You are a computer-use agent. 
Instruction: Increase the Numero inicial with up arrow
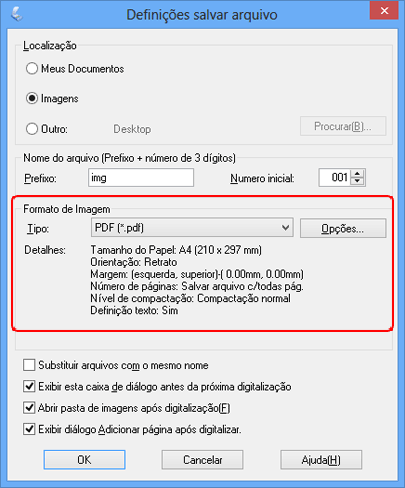click(358, 174)
